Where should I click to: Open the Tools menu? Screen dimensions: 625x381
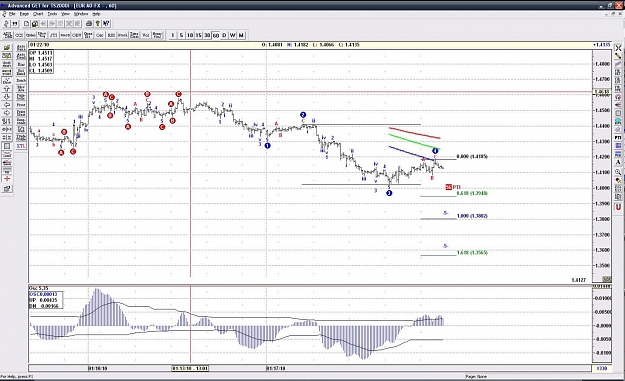coord(52,14)
